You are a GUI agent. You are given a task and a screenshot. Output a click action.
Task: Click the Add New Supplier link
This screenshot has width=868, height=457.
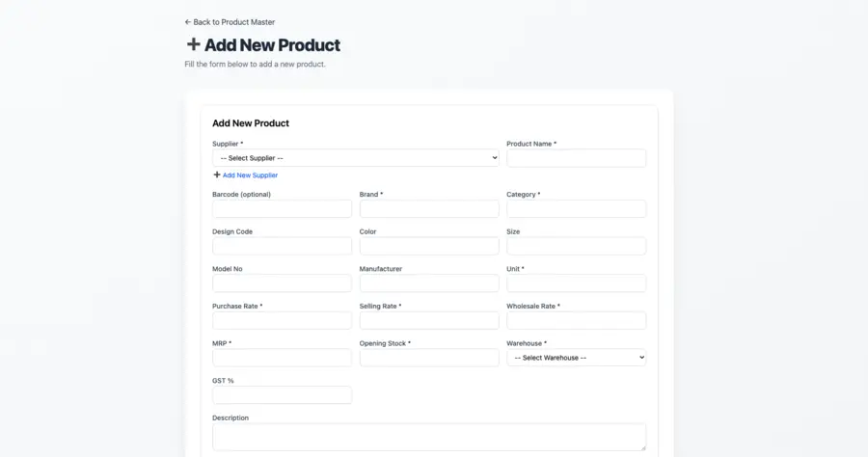point(250,175)
